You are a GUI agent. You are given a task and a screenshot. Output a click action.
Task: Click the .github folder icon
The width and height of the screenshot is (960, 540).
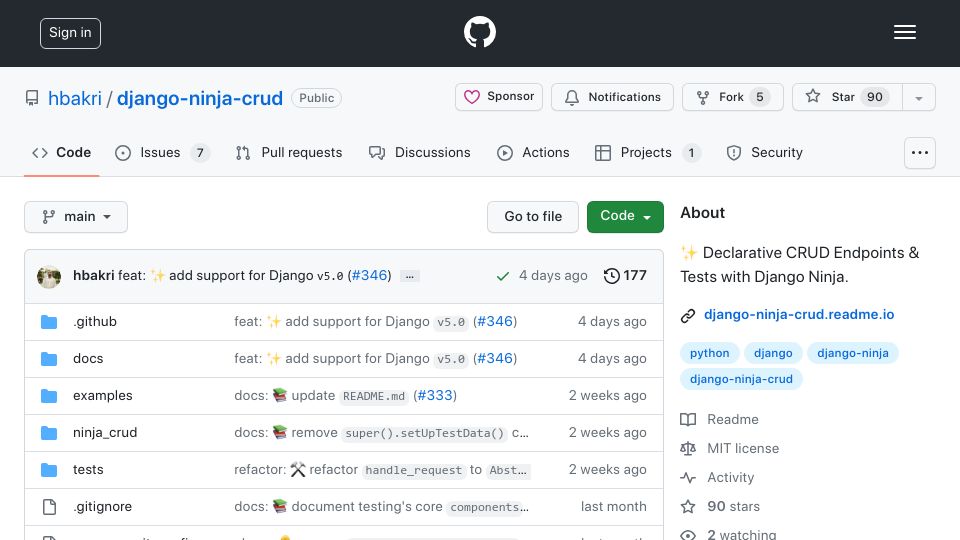[49, 322]
